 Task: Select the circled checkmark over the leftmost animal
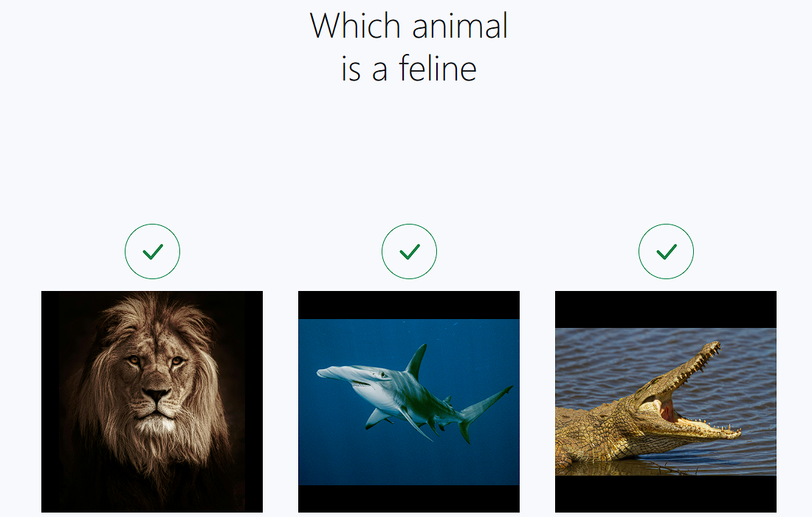(152, 251)
